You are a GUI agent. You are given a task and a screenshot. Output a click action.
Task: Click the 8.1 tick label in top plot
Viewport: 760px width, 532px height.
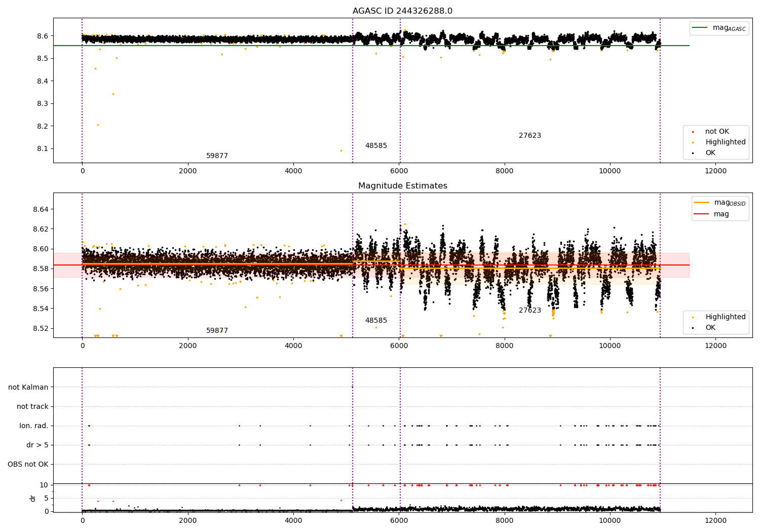coord(43,149)
